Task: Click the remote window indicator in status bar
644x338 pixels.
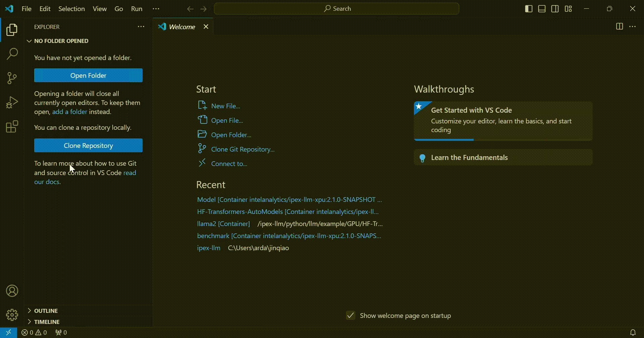Action: coord(8,332)
